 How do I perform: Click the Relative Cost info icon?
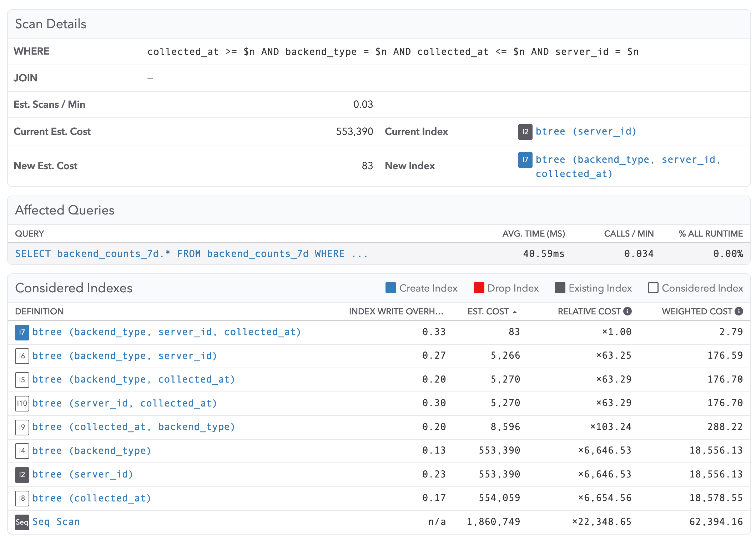pos(628,311)
